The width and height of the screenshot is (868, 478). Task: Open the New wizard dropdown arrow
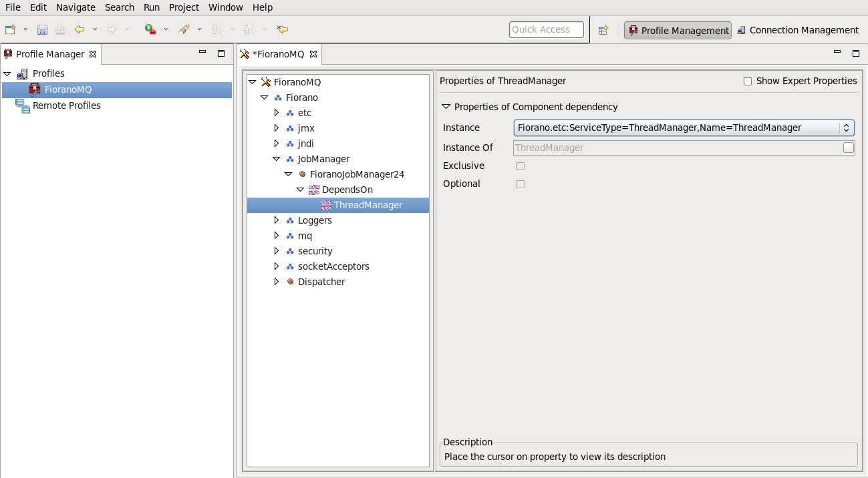click(25, 29)
